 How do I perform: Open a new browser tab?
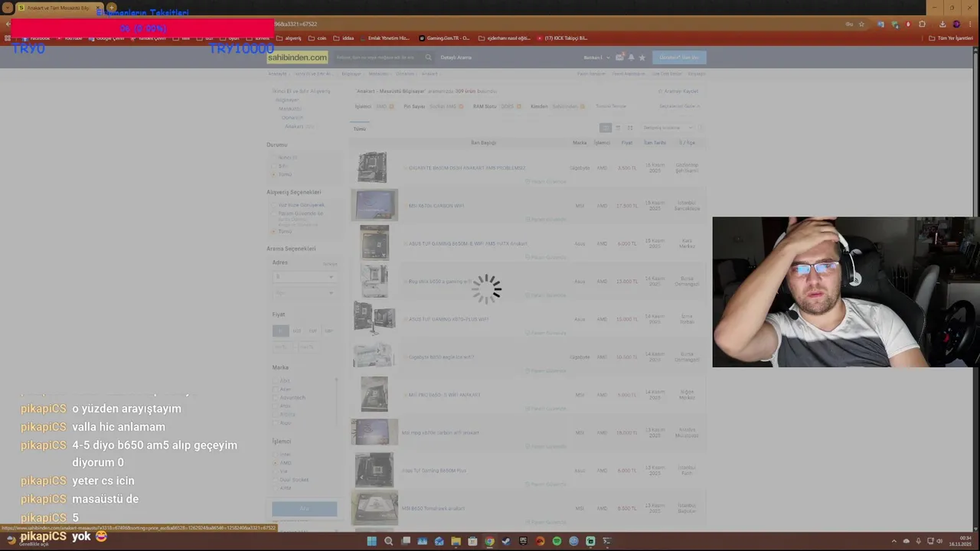tap(111, 8)
